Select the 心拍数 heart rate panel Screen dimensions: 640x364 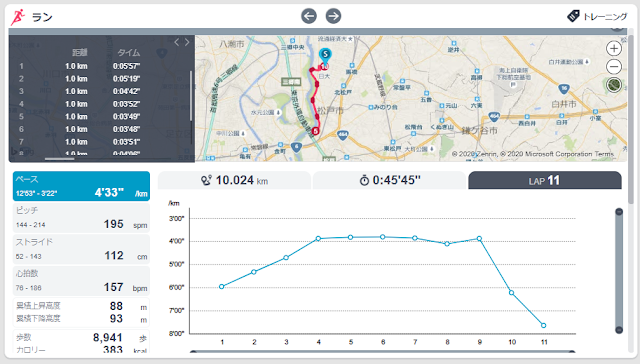tap(81, 281)
